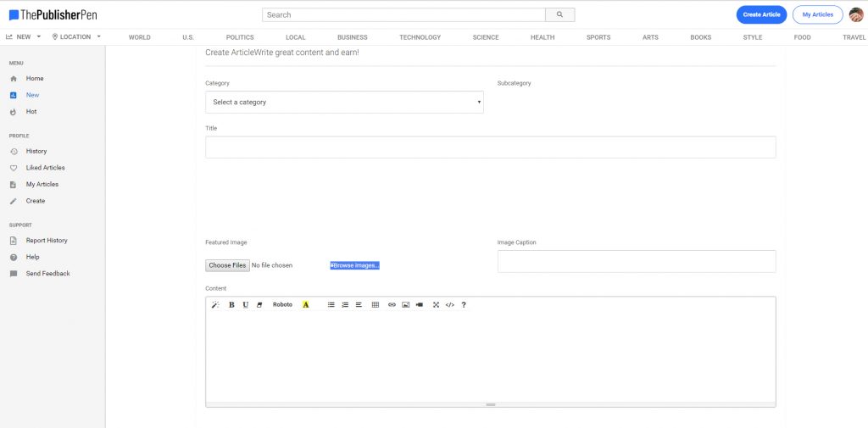This screenshot has width=868, height=428.
Task: Click the yellow highlight text color swatch
Action: (x=305, y=304)
